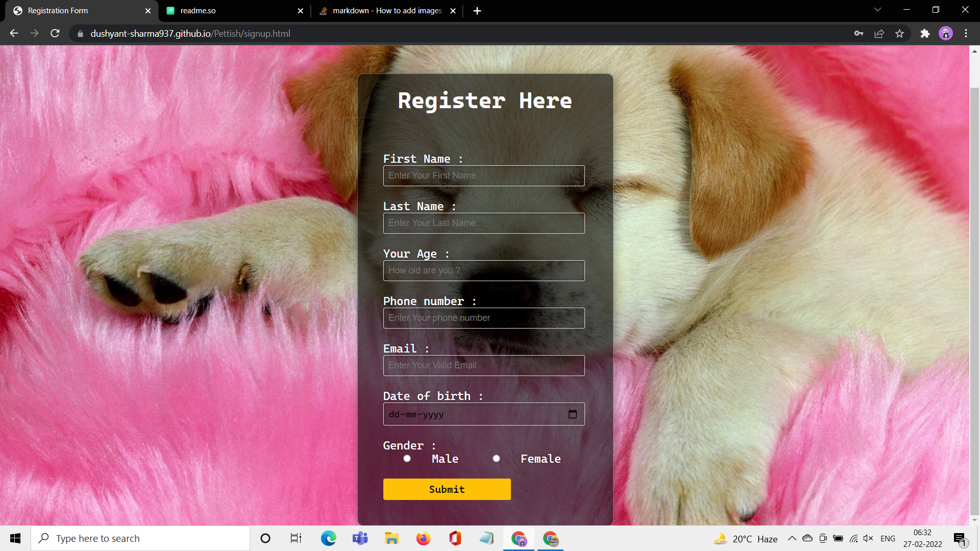This screenshot has width=980, height=551.
Task: Click the share icon next to address bar
Action: (x=879, y=33)
